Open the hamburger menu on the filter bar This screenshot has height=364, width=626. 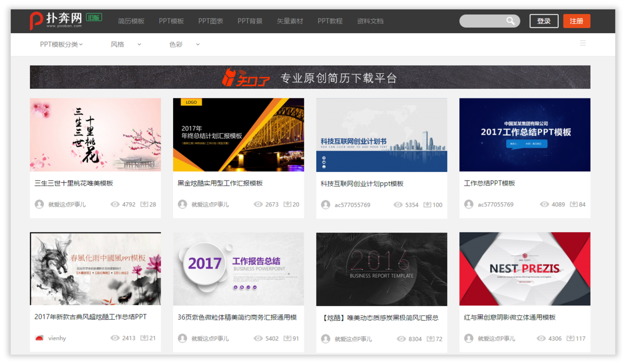pos(583,43)
